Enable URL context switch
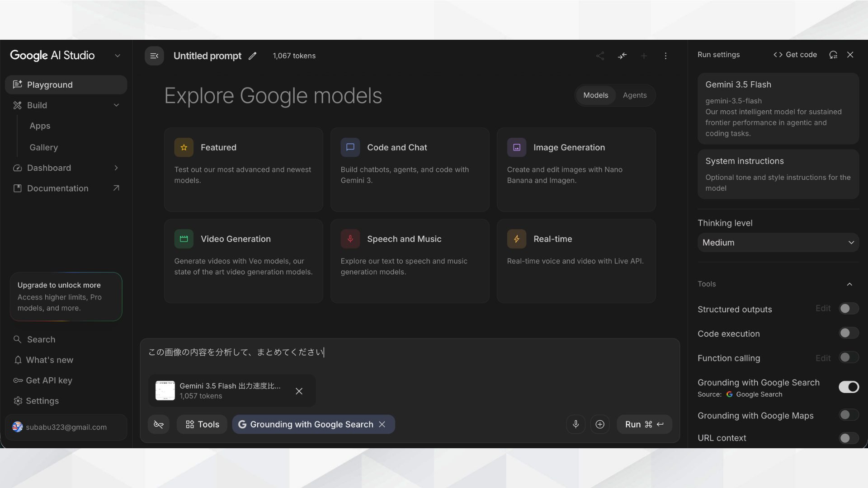 coord(849,438)
